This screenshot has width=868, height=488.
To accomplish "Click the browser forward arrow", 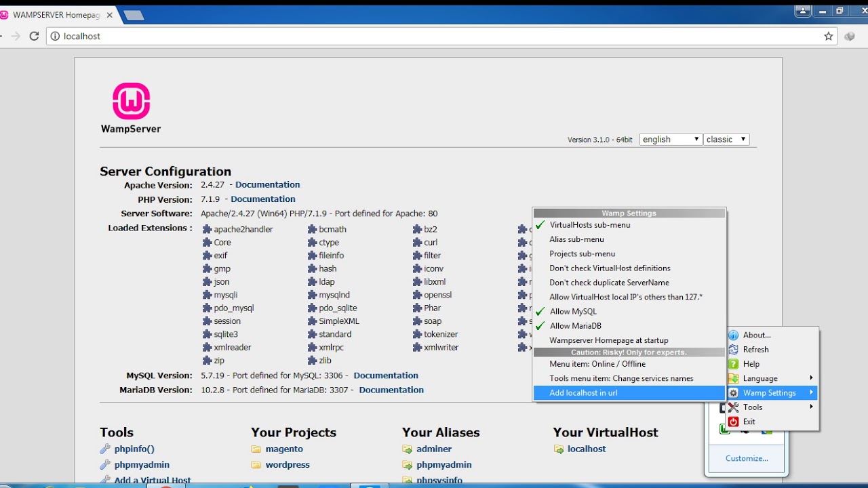I will [x=15, y=36].
